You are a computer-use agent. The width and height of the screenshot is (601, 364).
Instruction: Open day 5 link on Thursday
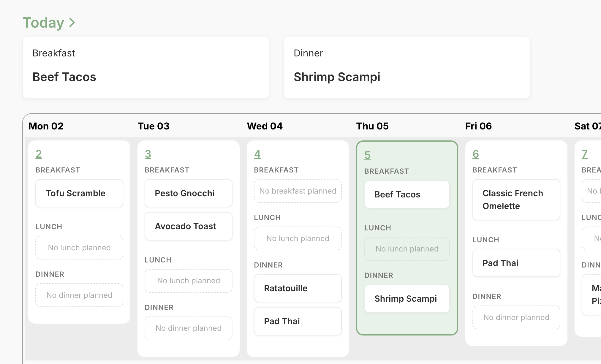[x=367, y=155]
